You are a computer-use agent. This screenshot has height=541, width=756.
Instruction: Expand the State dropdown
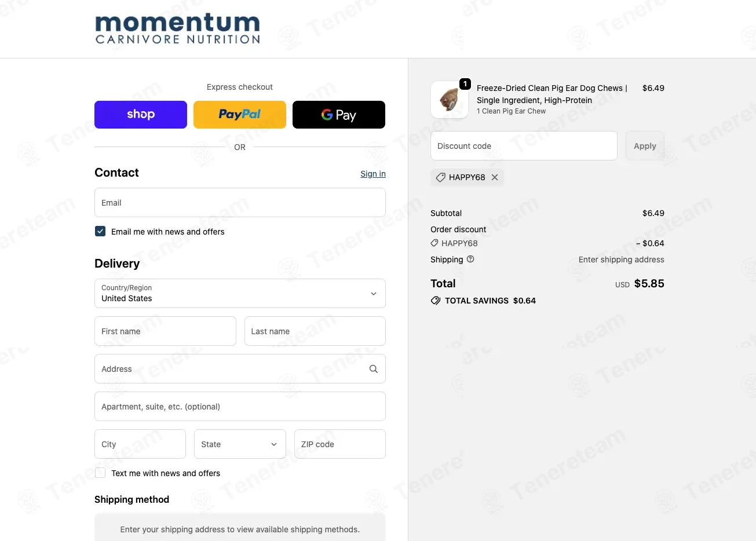(x=240, y=444)
